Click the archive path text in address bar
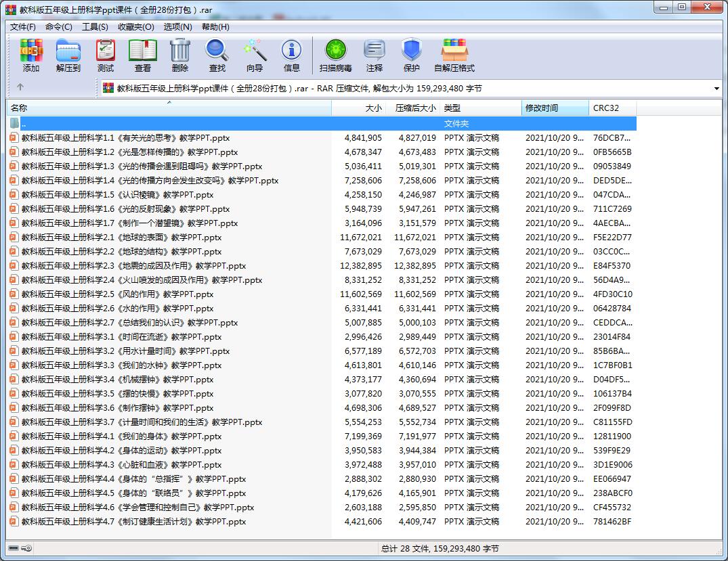 click(x=299, y=88)
